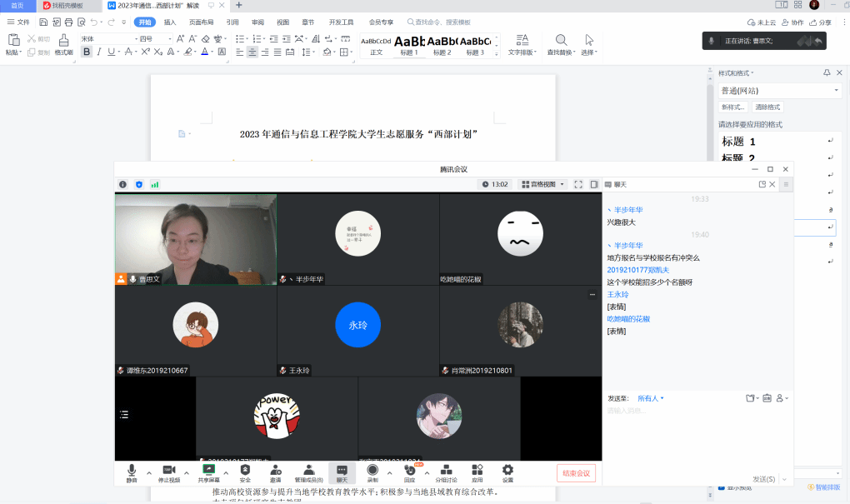
Task: Open the 所有人 recipient dropdown in chat
Action: point(650,398)
